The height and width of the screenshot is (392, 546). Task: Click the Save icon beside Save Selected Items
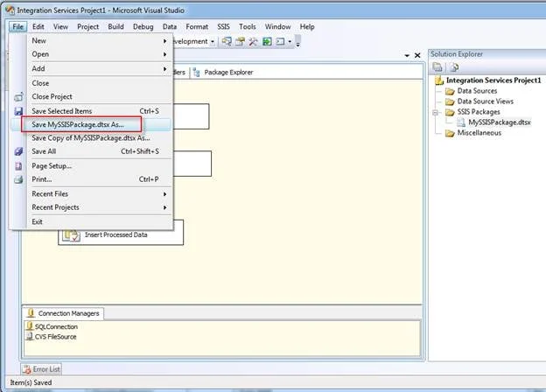pyautogui.click(x=18, y=111)
